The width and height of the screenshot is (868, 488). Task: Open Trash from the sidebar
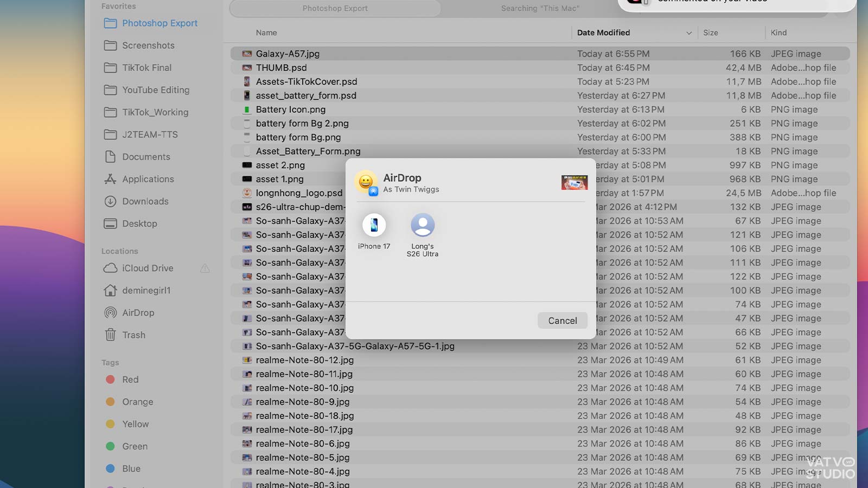click(133, 335)
